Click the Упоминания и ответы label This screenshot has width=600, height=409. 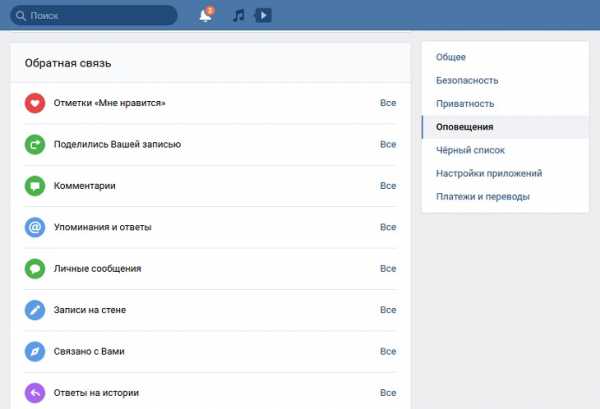point(103,227)
